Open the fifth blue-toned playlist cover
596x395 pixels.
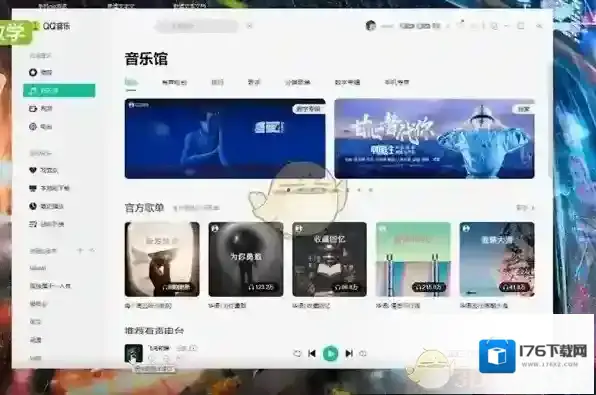tap(497, 259)
